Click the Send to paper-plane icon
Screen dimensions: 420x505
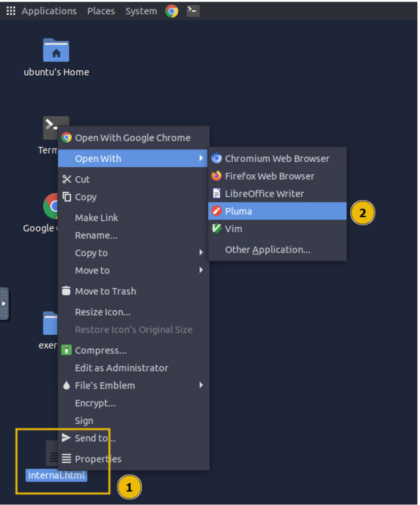(x=66, y=437)
